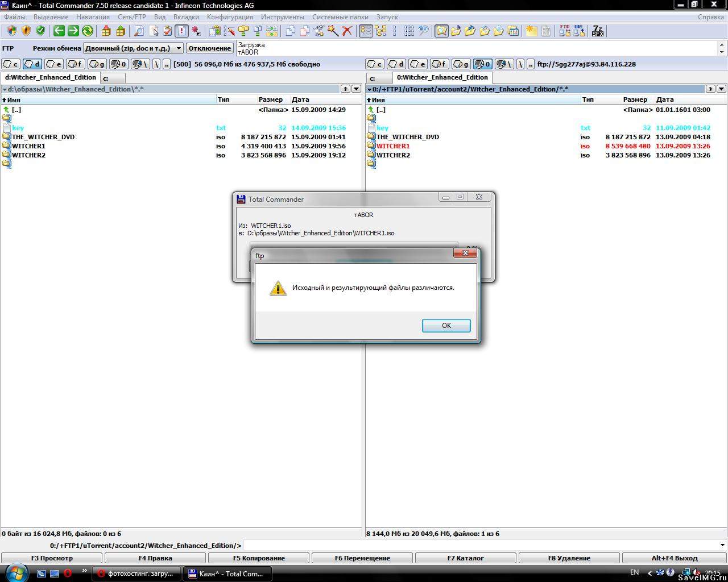
Task: Switch left panel to drive e
Action: tap(55, 64)
